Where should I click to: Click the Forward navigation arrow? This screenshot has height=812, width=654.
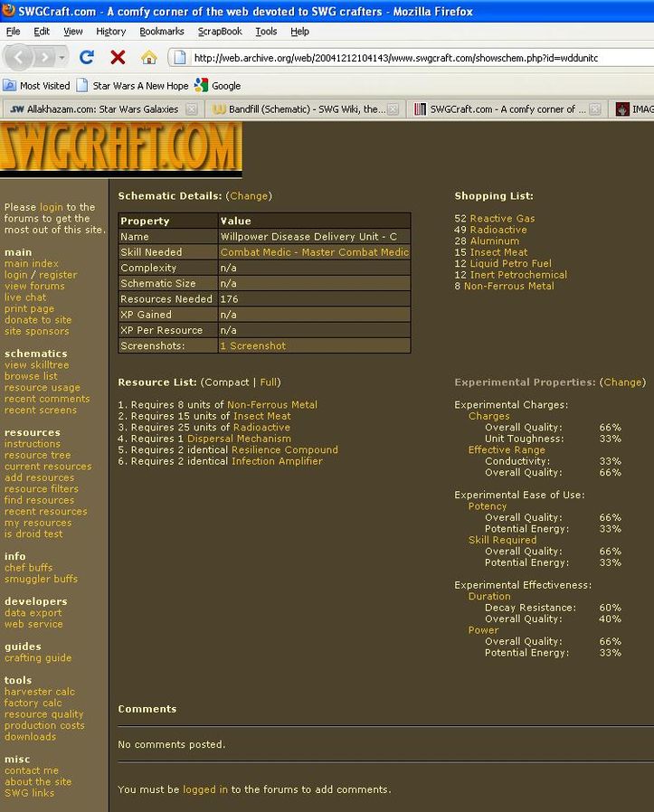click(x=43, y=57)
